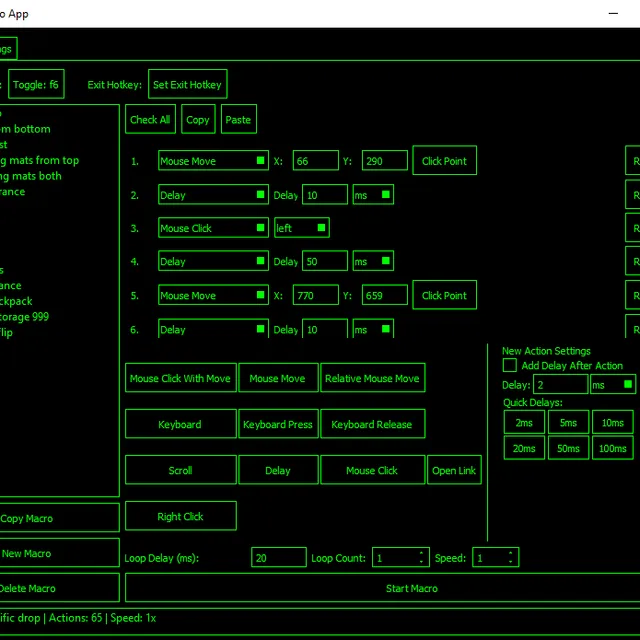Click the Loop Delay (ms) input field
Screen dimensions: 640x640
click(x=279, y=558)
